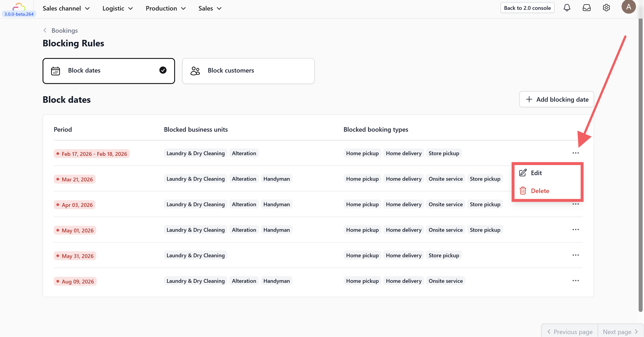Open the three-dots menu for the May 31, 2026 row
The image size is (644, 337).
click(x=576, y=255)
